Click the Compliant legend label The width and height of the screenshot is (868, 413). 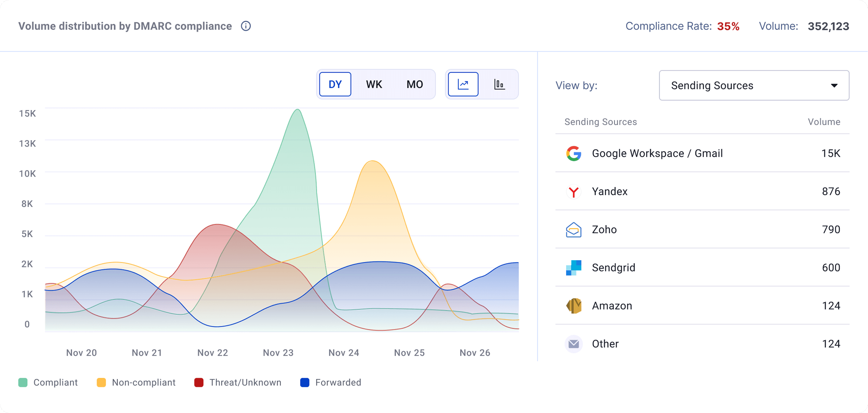pos(55,382)
